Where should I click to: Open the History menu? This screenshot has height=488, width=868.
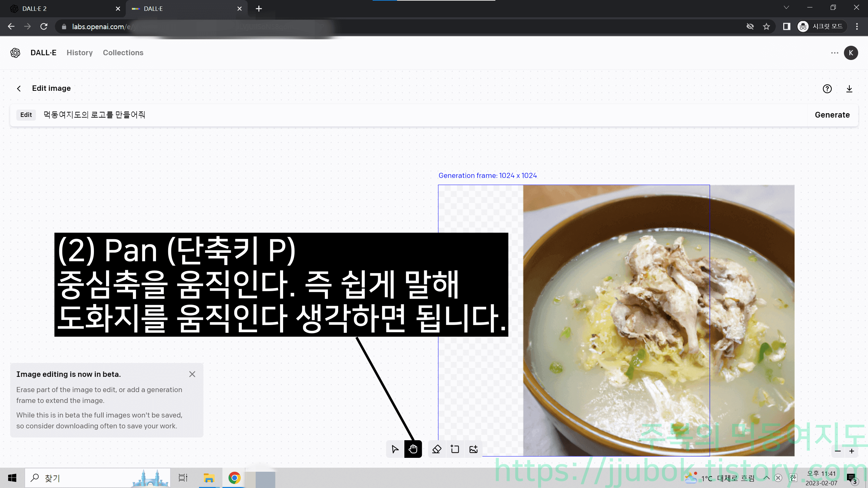click(x=79, y=53)
